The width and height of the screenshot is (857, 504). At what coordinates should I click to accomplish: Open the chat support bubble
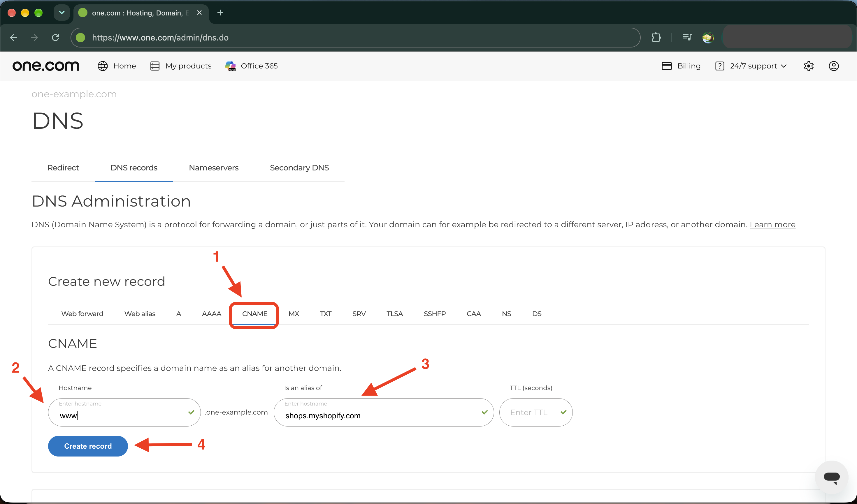coord(832,477)
